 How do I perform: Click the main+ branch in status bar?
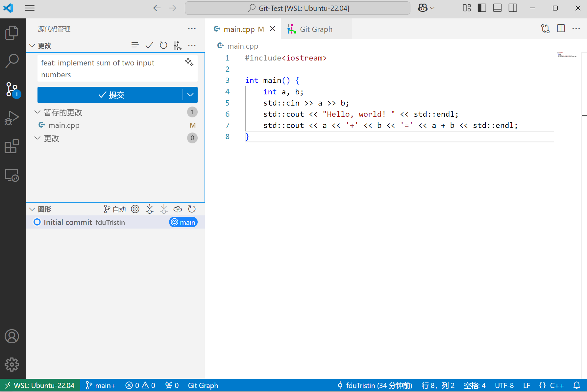click(100, 385)
